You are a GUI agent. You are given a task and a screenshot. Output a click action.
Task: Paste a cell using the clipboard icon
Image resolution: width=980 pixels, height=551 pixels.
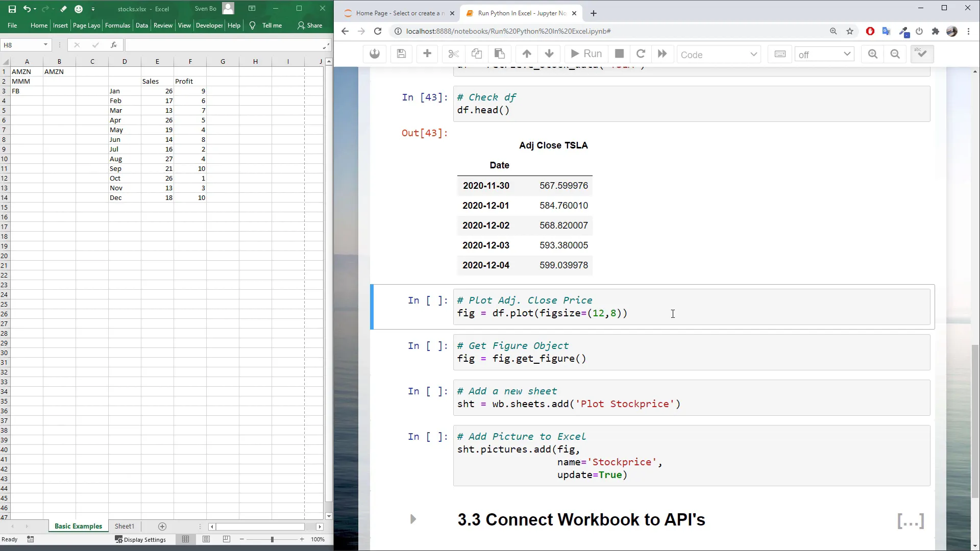500,54
